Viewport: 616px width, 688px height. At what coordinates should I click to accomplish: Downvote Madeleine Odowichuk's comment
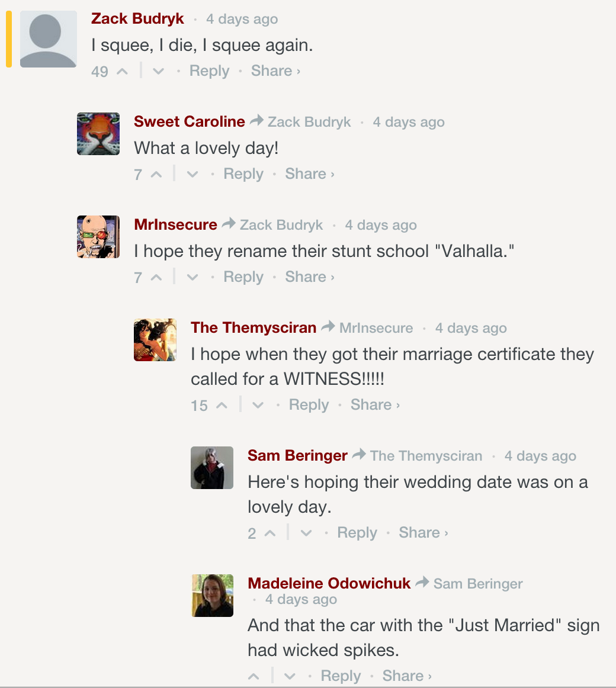[x=290, y=677]
